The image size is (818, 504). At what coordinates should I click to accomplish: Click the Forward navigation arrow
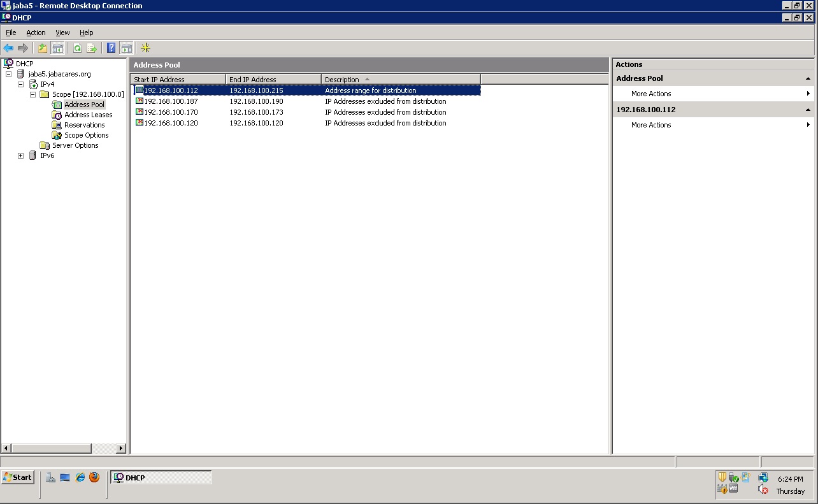click(23, 48)
